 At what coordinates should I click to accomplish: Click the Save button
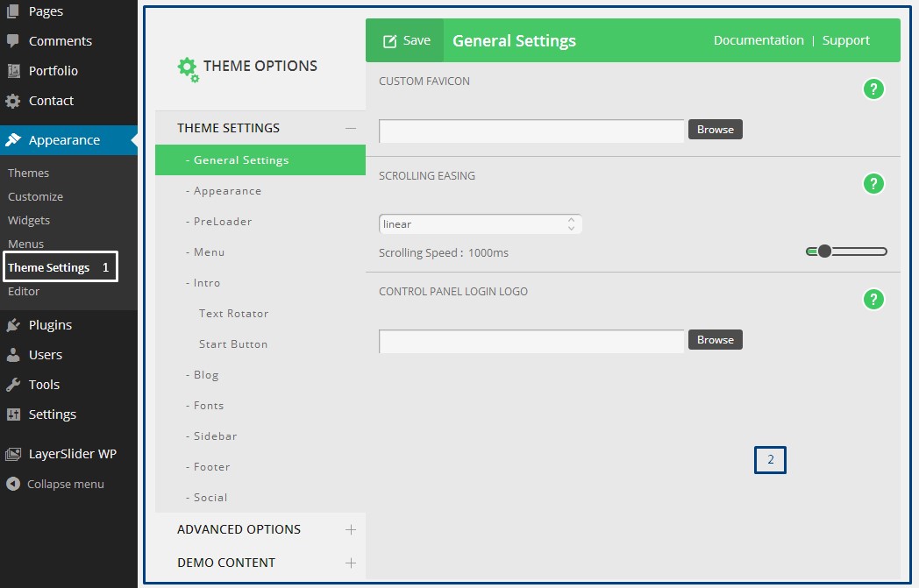(405, 39)
